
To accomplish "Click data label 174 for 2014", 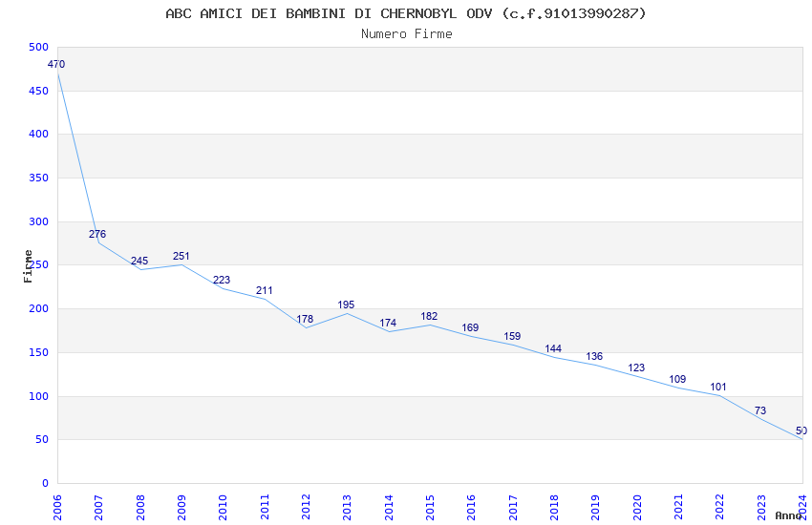I will point(388,323).
